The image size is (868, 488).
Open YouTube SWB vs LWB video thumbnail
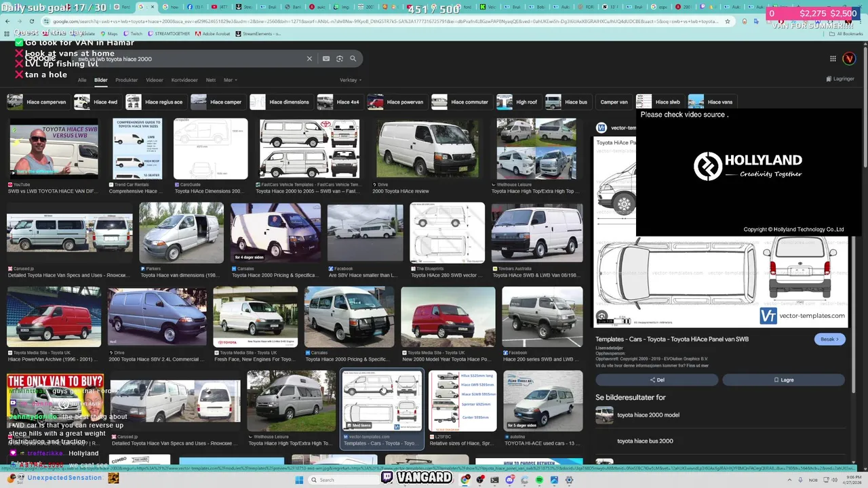coord(53,149)
